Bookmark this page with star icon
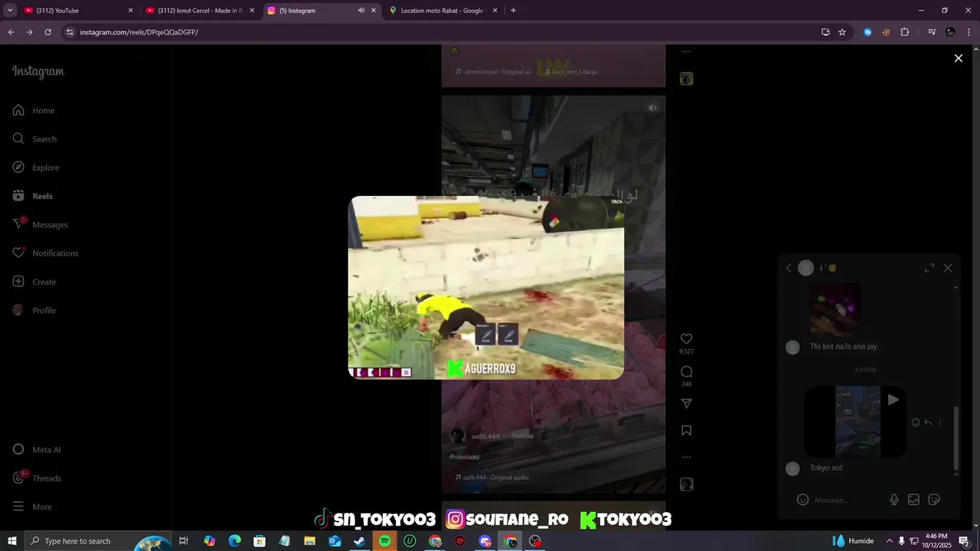 [842, 32]
